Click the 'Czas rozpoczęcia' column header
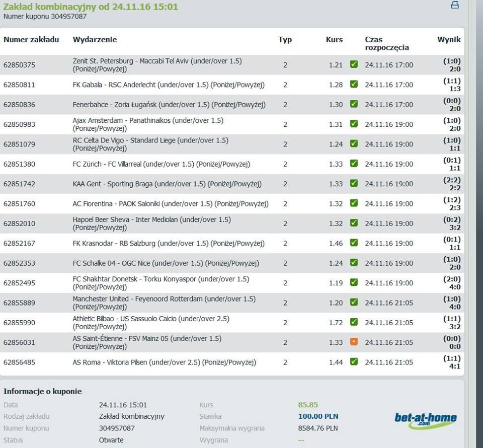 pyautogui.click(x=387, y=43)
